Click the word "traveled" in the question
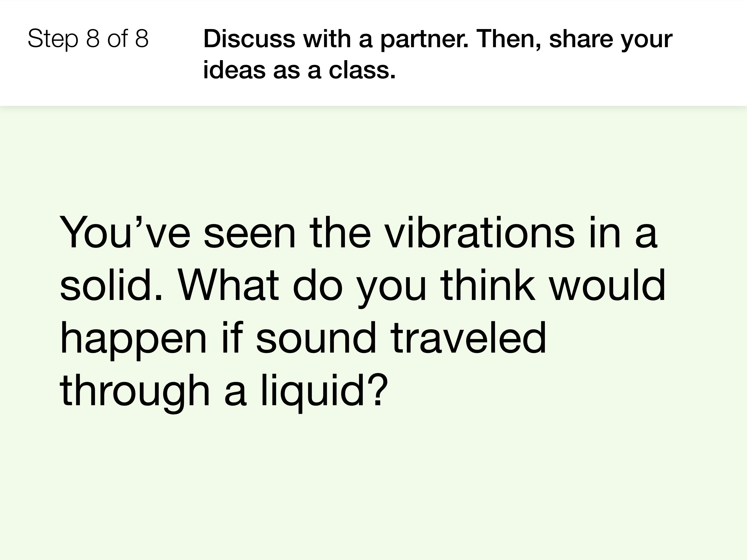 (x=468, y=338)
